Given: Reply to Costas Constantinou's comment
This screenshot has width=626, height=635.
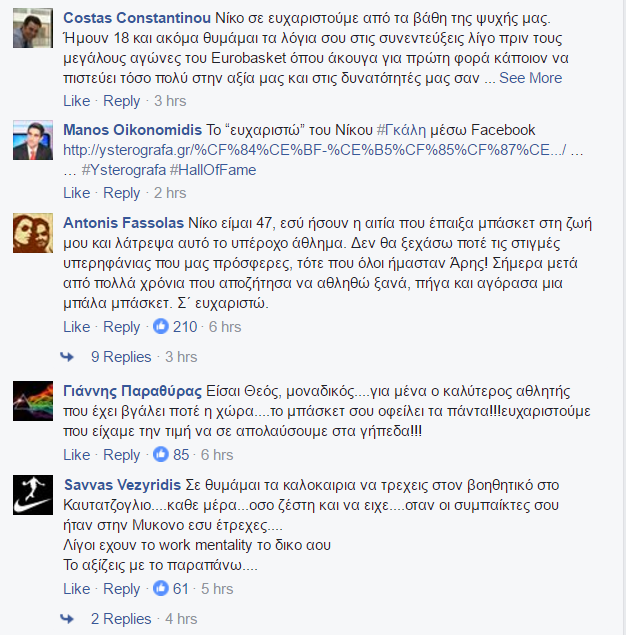Looking at the screenshot, I should point(121,101).
